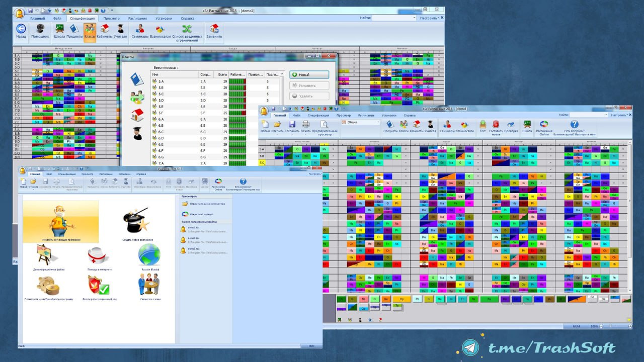644x362 pixels.
Task: Open Кабинеты in top-left window ribbon
Action: pos(105,31)
